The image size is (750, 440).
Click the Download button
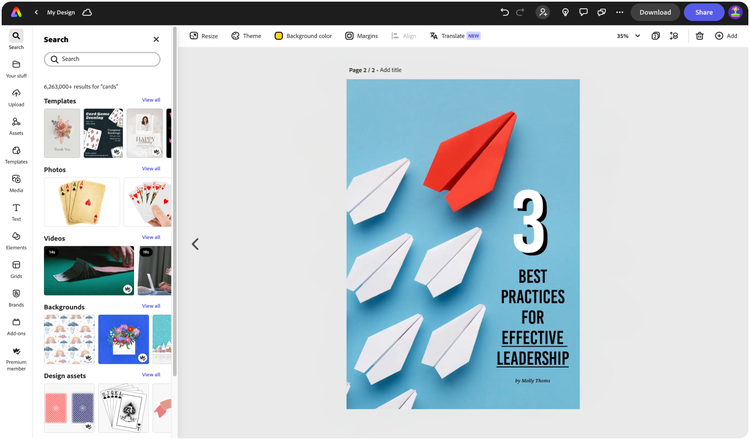[x=655, y=12]
